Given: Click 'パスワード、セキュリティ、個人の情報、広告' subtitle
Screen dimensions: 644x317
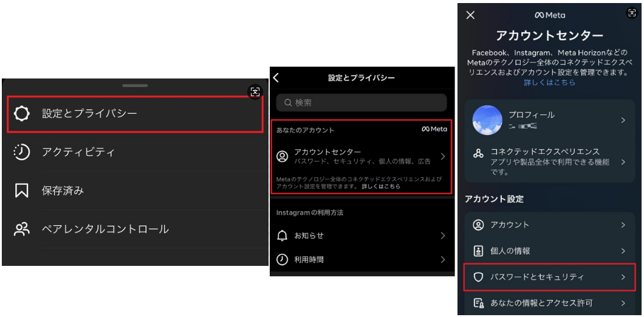Looking at the screenshot, I should [x=363, y=162].
